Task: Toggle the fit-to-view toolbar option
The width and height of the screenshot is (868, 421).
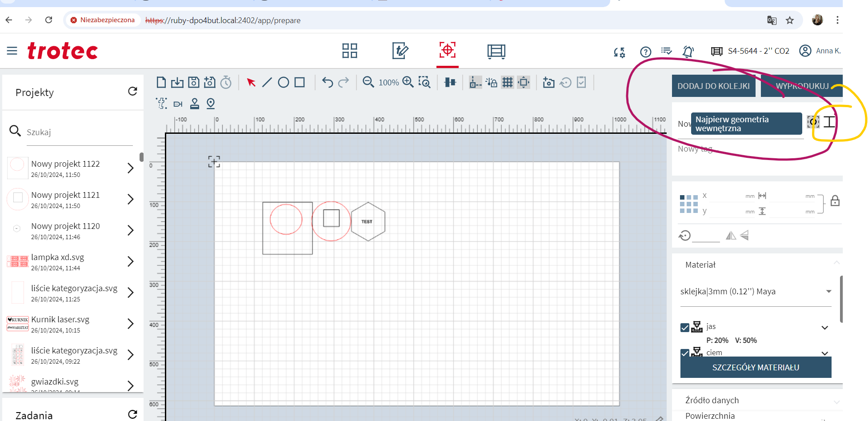Action: coord(524,82)
